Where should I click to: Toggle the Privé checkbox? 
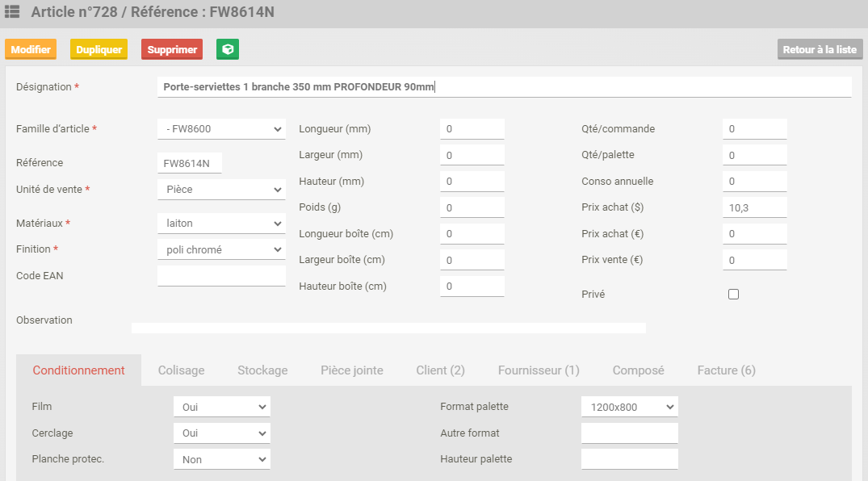[x=733, y=295]
